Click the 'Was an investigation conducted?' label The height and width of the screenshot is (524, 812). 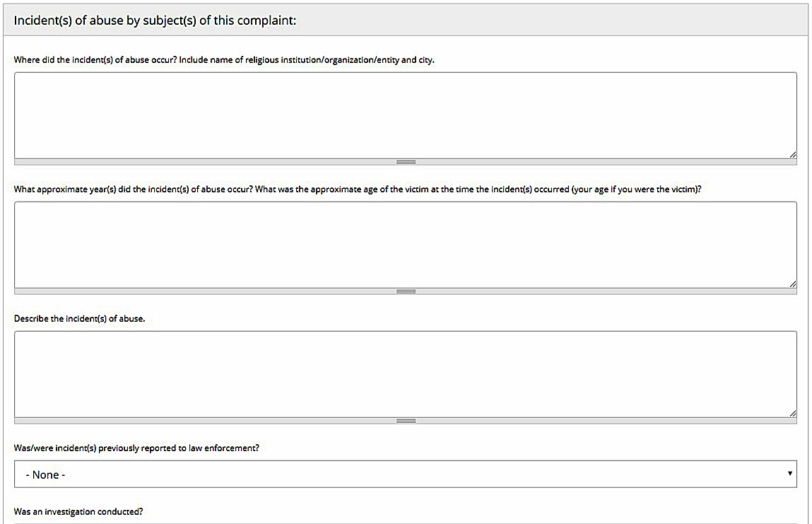point(78,511)
